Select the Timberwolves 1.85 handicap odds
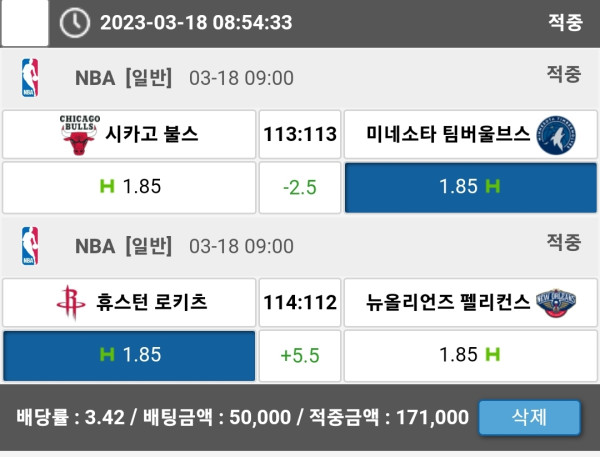 click(x=470, y=187)
